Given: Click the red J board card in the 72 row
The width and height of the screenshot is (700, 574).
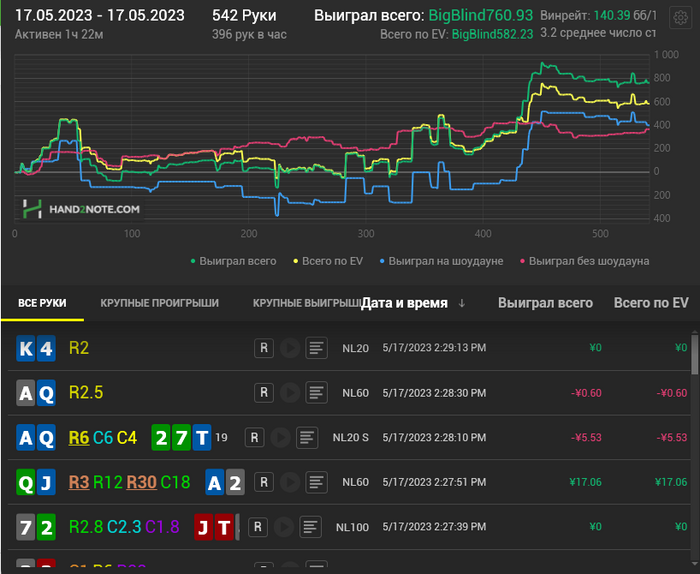Looking at the screenshot, I should click(204, 527).
